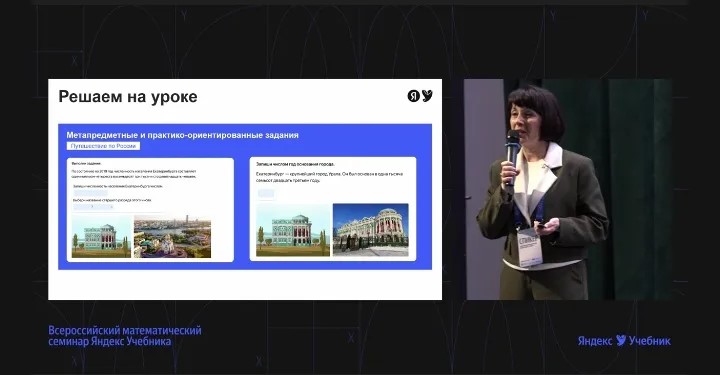Click the bird icon in Яндекс Учебник watermark
The image size is (720, 375).
(621, 340)
